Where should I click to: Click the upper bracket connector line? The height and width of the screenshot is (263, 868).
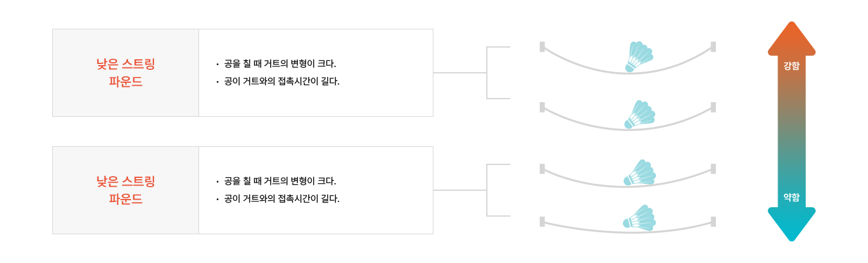pos(487,73)
